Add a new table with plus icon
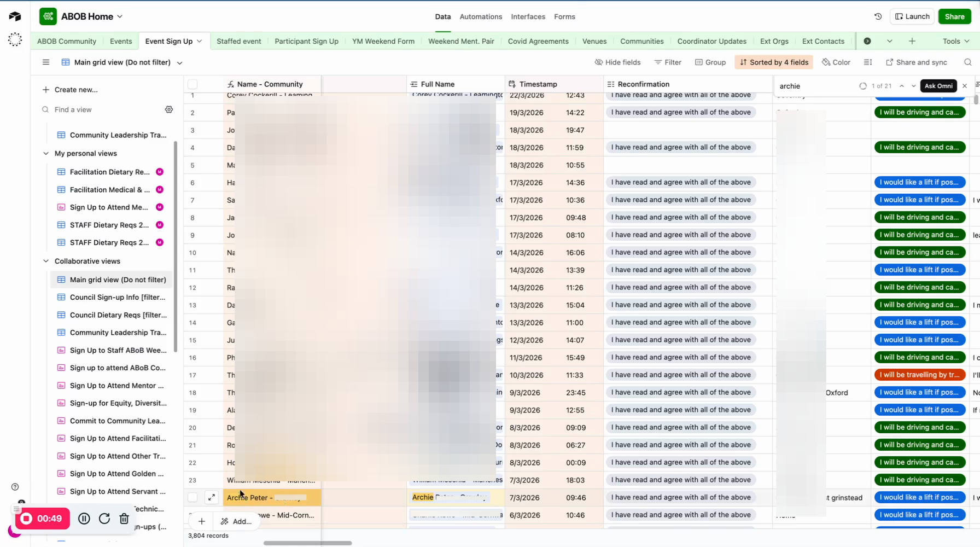 [x=912, y=41]
